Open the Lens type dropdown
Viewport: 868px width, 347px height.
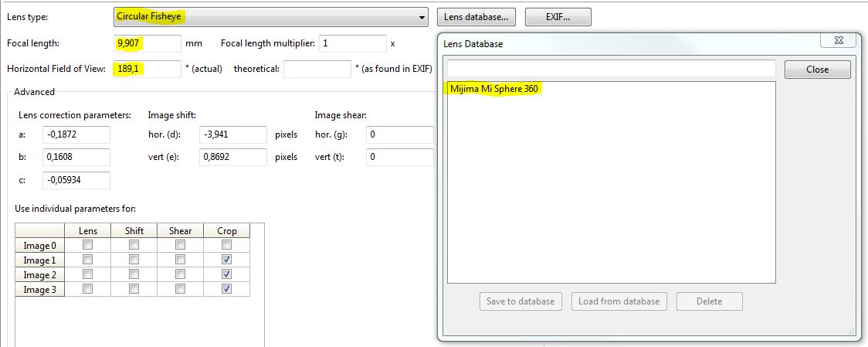pyautogui.click(x=270, y=16)
